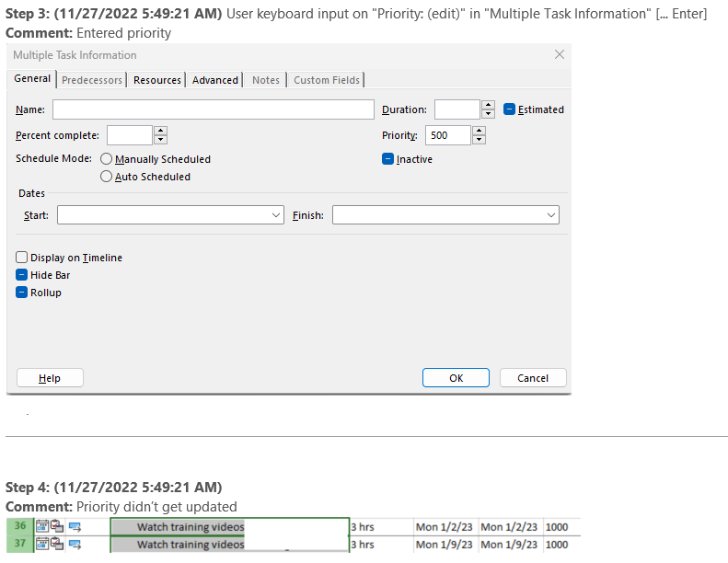This screenshot has width=728, height=563.
Task: Click the Percent complete field
Action: click(130, 135)
